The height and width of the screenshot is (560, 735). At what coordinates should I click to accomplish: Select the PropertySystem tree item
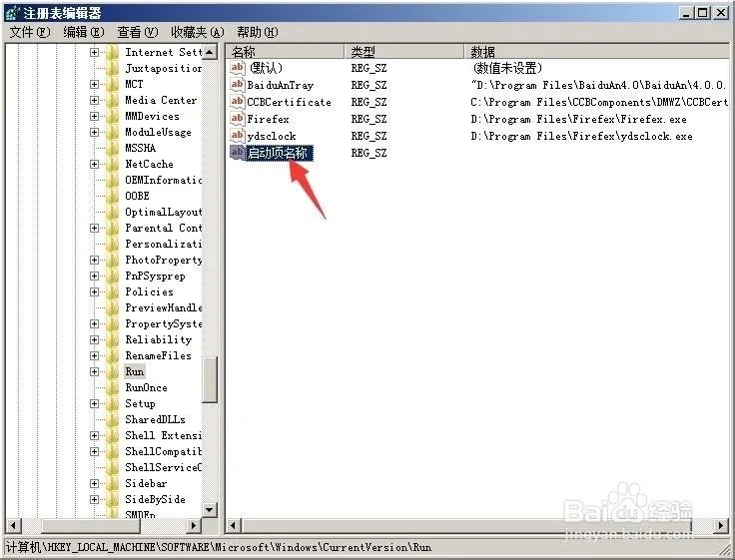click(163, 323)
